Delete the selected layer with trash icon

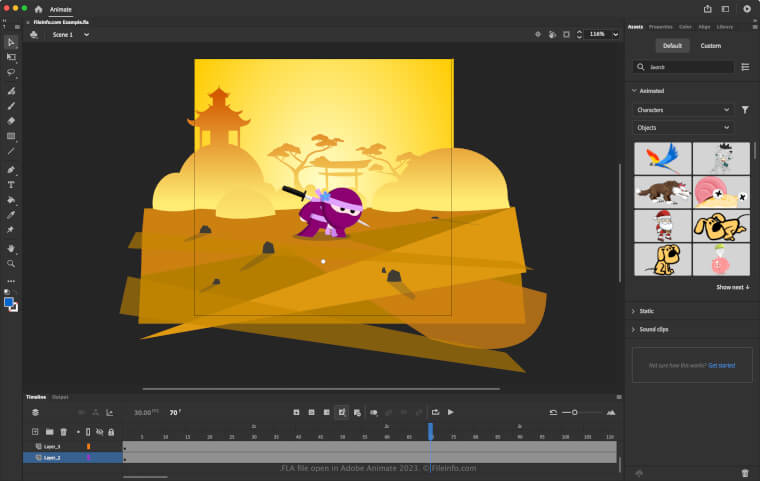63,432
